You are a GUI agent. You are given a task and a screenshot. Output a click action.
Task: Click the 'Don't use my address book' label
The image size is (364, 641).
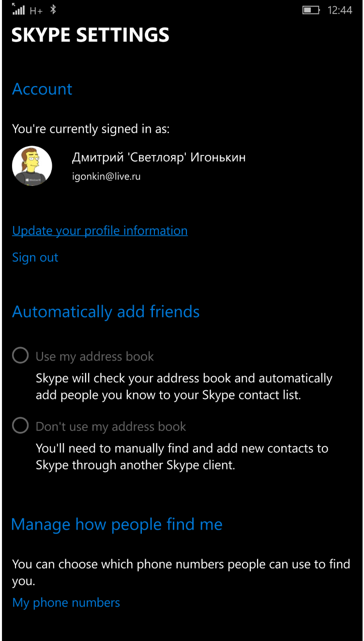(111, 427)
